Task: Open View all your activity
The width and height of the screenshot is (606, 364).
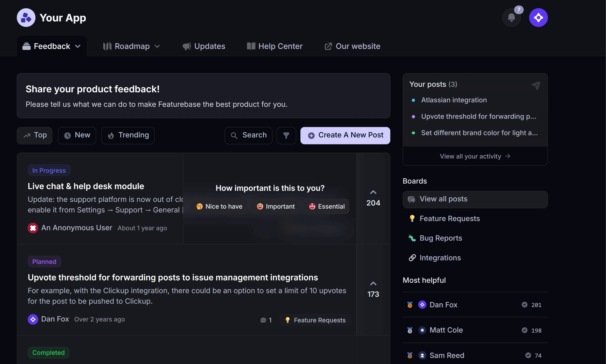Action: [474, 156]
